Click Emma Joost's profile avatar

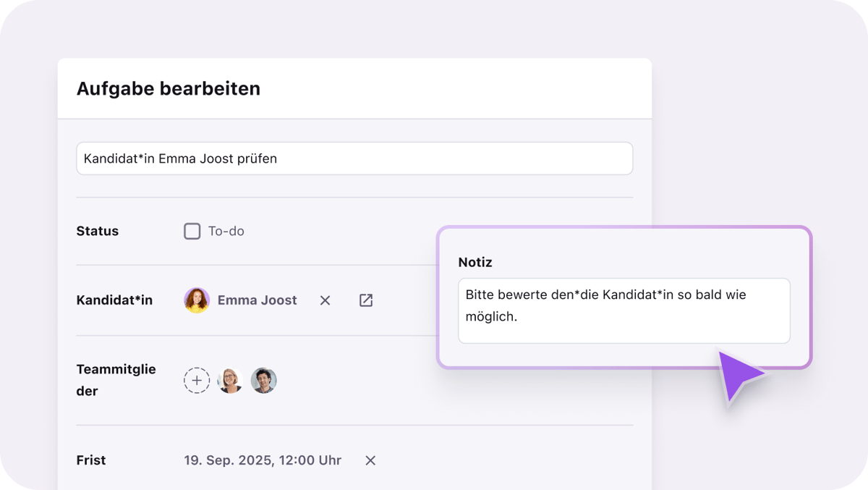click(x=197, y=300)
